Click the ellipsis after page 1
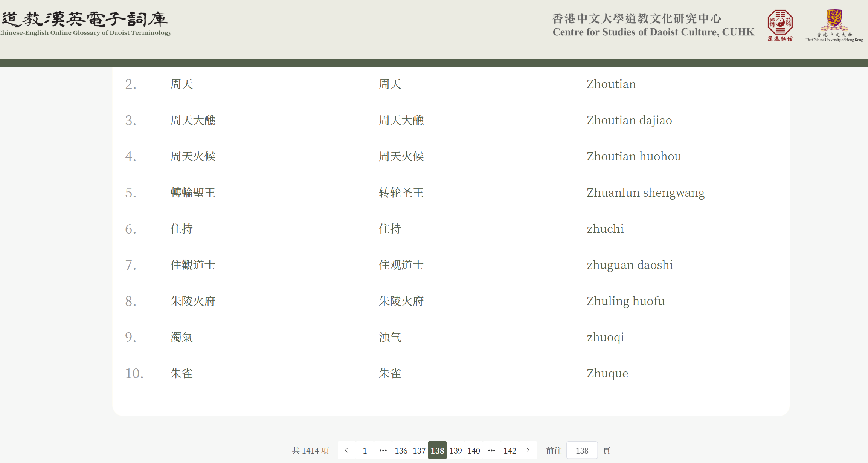Viewport: 868px width, 463px height. [383, 450]
